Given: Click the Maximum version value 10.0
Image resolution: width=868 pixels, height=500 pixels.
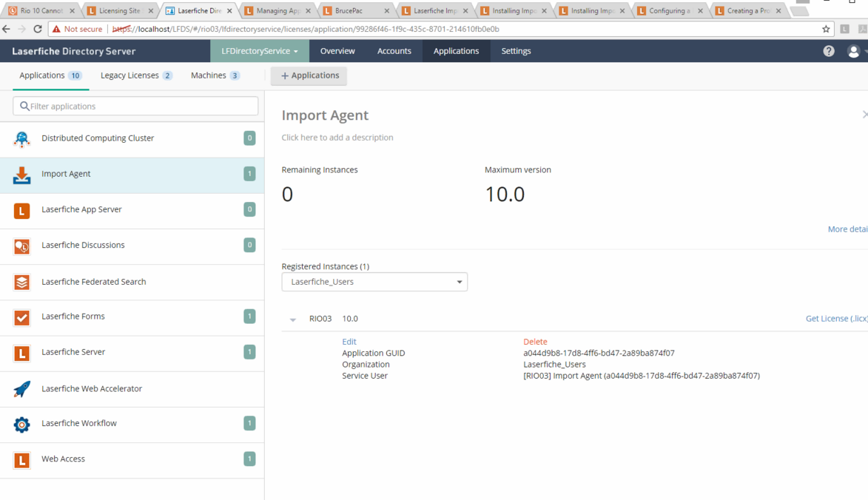Looking at the screenshot, I should (505, 194).
